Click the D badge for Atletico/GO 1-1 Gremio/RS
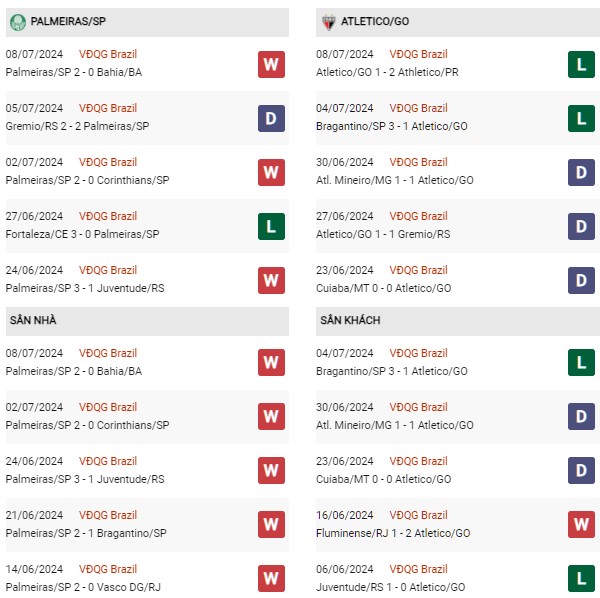This screenshot has height=598, width=600. pyautogui.click(x=581, y=226)
